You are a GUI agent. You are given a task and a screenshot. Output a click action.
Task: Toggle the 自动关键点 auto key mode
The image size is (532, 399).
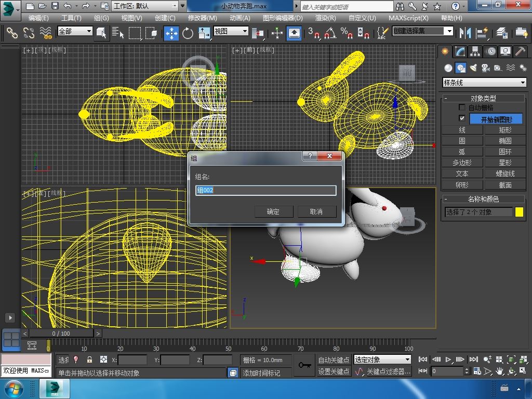[334, 360]
